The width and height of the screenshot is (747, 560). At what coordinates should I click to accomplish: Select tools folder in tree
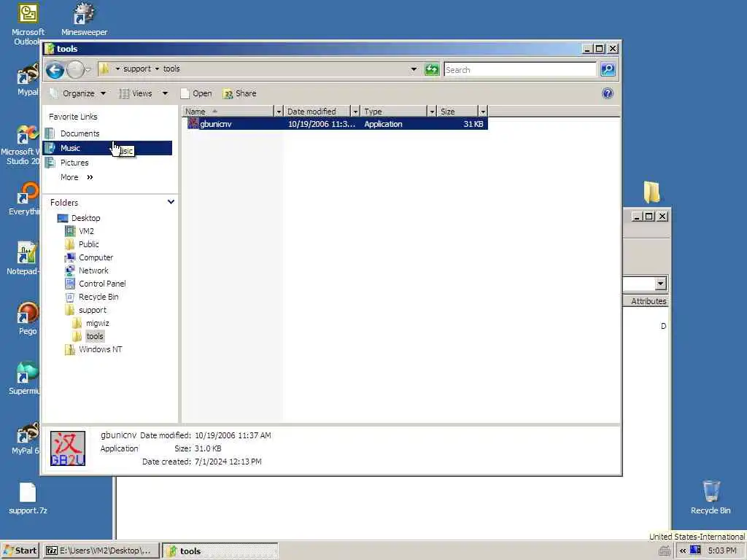(x=94, y=336)
